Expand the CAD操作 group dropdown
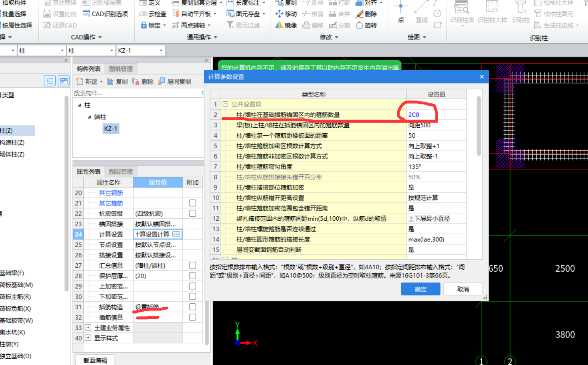The height and width of the screenshot is (365, 588). point(100,37)
